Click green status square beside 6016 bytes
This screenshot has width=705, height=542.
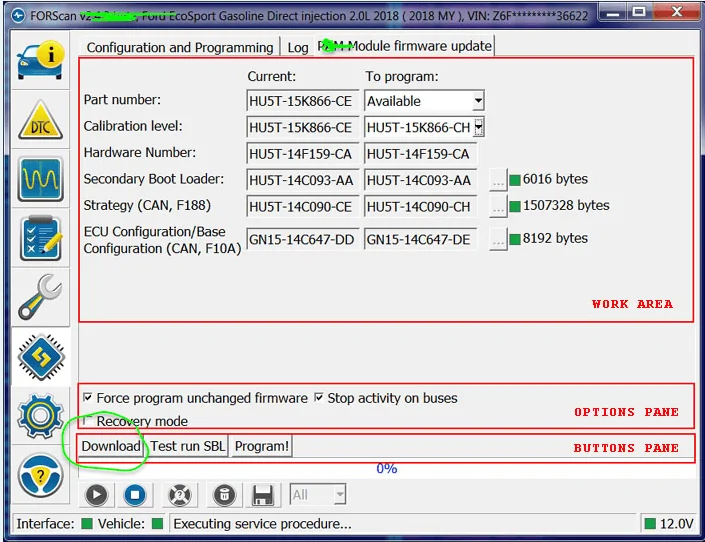pos(515,180)
